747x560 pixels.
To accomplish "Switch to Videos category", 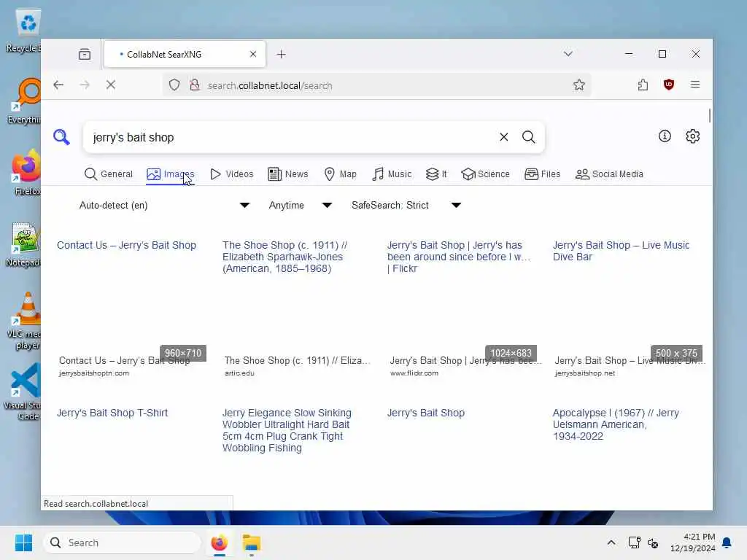I will (231, 174).
